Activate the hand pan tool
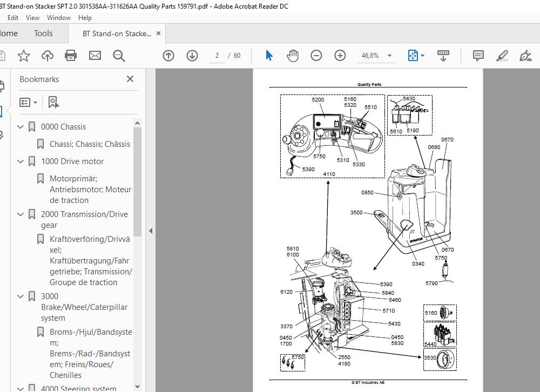This screenshot has width=540, height=392. (x=293, y=56)
